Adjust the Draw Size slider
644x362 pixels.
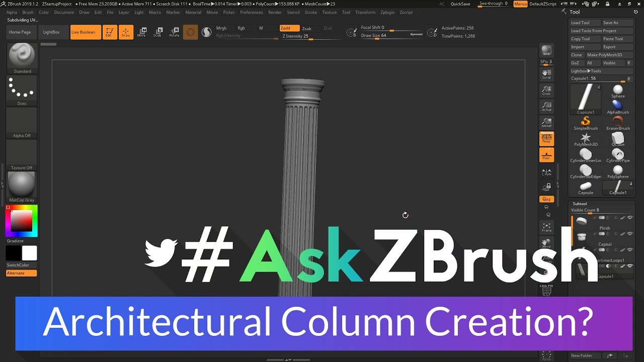(392, 36)
